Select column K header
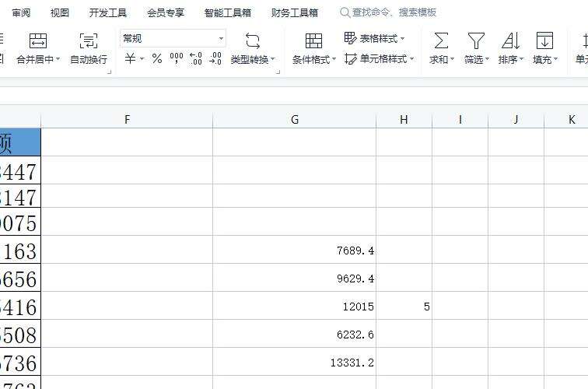The image size is (588, 389). point(566,120)
